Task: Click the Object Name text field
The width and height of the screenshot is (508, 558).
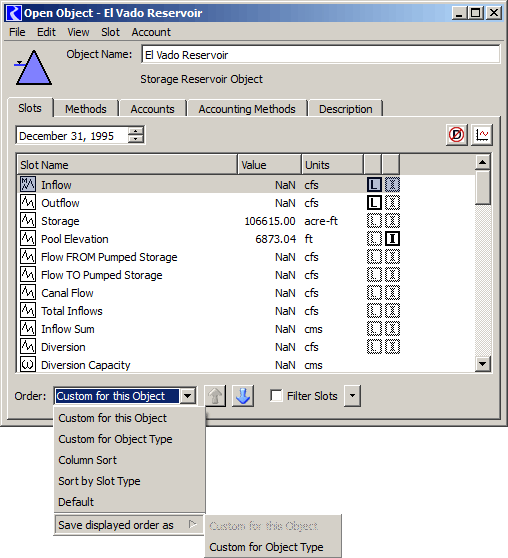Action: point(320,54)
